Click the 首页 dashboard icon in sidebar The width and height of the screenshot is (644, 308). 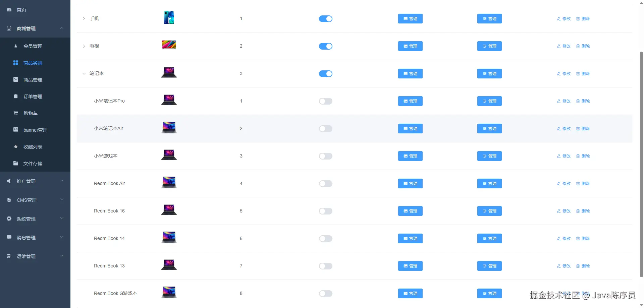point(9,10)
